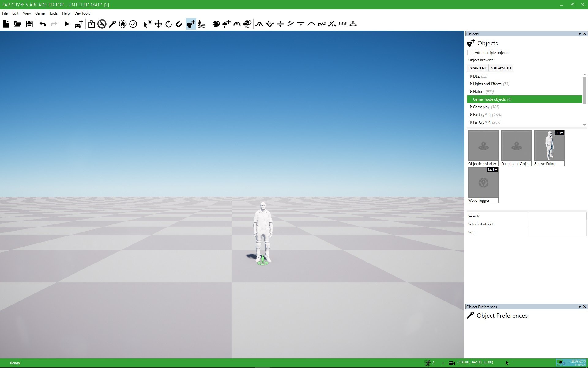588x368 pixels.
Task: Open the Edit menu
Action: (15, 13)
